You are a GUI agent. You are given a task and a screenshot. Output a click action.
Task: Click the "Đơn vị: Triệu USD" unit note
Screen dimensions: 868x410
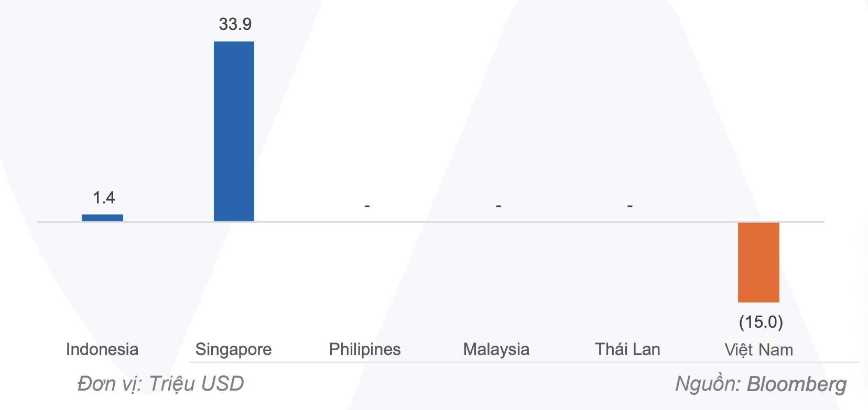click(x=160, y=384)
